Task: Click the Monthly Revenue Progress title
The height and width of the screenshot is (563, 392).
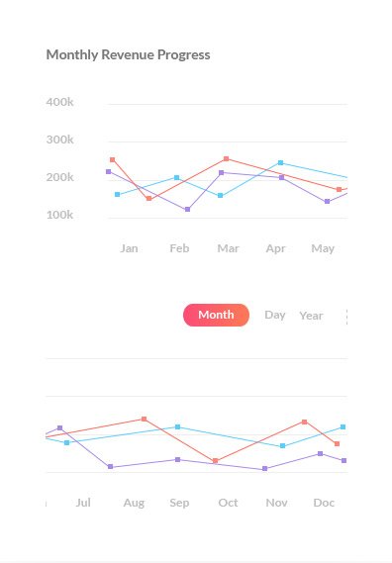Action: coord(129,55)
